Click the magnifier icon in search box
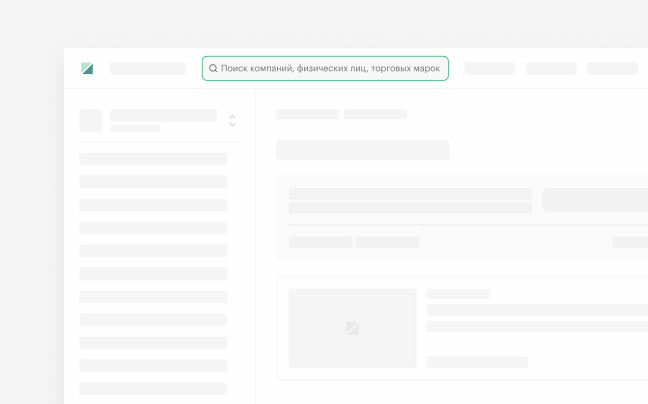This screenshot has width=648, height=404. point(213,68)
